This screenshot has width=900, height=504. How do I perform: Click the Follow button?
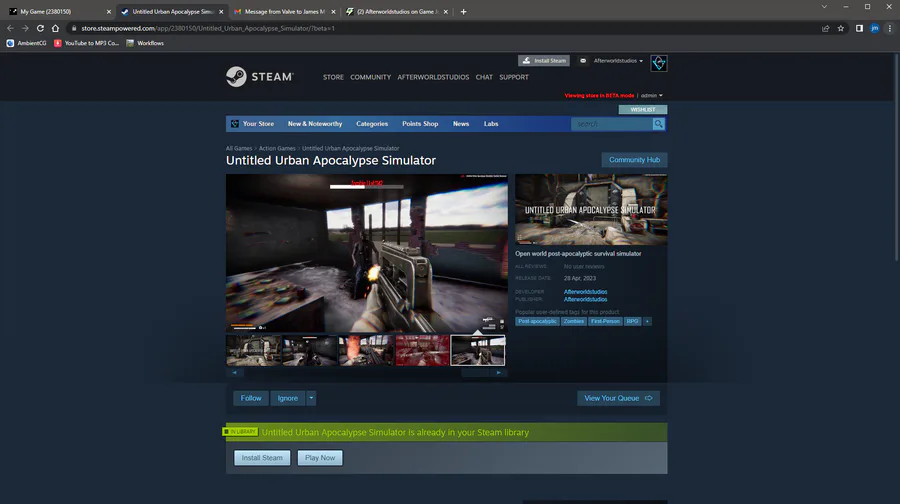251,398
